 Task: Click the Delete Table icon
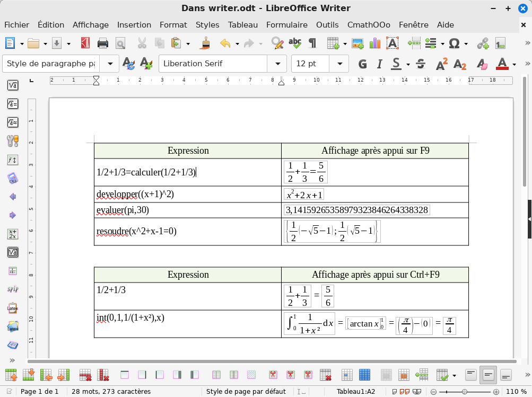pos(326,375)
